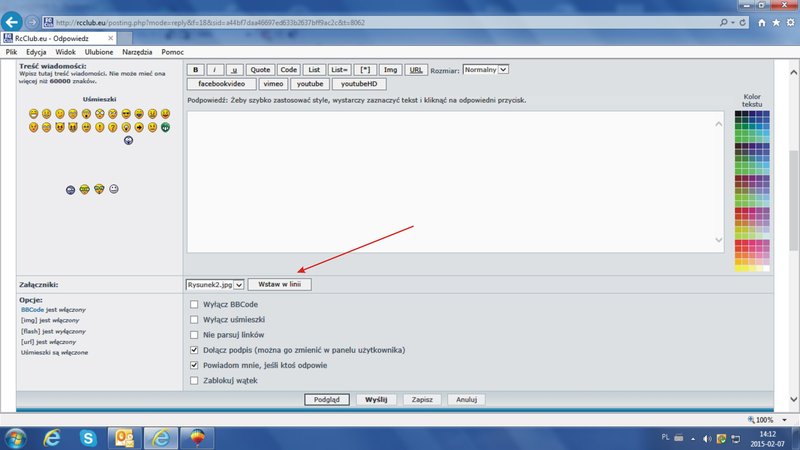Insert a Code BBCode tag

click(x=288, y=70)
